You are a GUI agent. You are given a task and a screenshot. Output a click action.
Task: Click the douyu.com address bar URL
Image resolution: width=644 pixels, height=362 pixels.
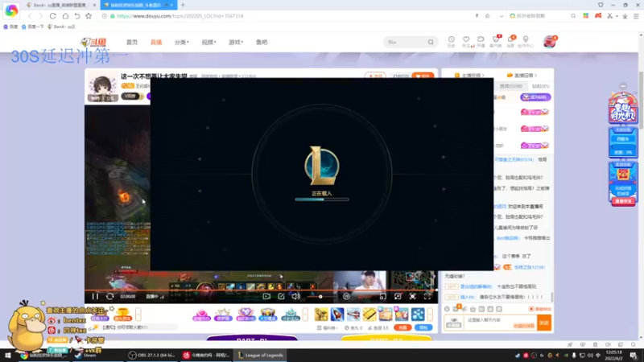(180, 16)
